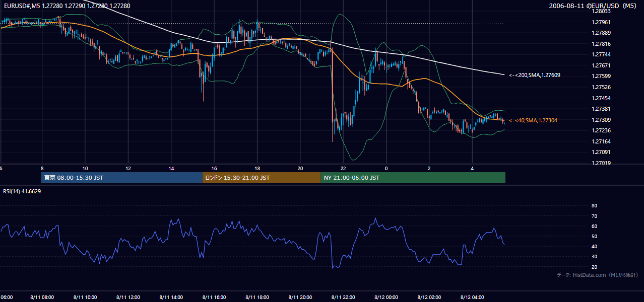Click the 8/11 22:00 time axis label
This screenshot has width=644, height=302.
click(343, 297)
